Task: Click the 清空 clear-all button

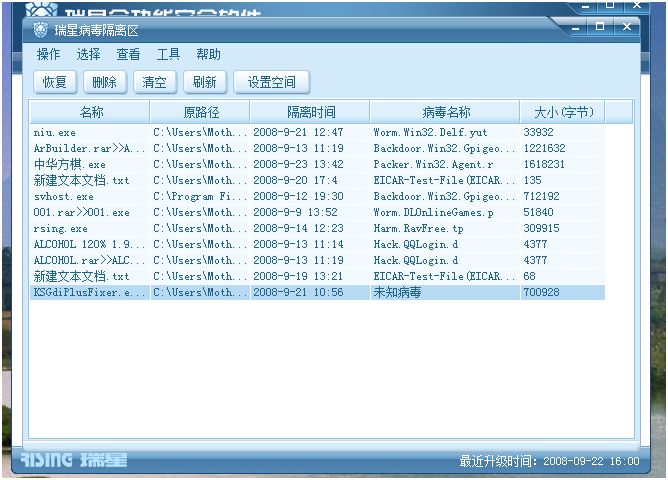Action: (x=155, y=82)
